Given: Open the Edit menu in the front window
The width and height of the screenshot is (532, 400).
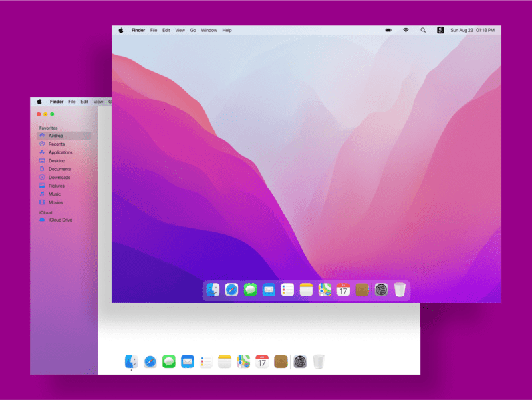Looking at the screenshot, I should pos(166,30).
